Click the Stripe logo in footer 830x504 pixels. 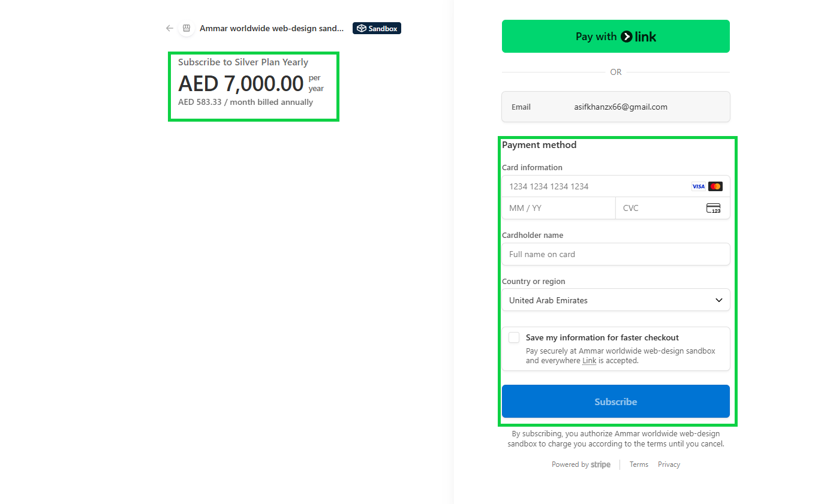click(600, 464)
